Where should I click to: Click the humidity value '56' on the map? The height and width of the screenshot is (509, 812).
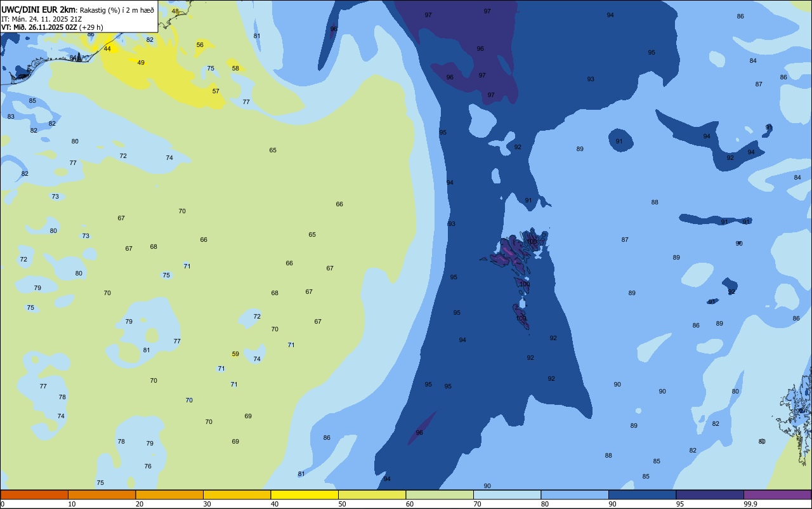(x=200, y=44)
